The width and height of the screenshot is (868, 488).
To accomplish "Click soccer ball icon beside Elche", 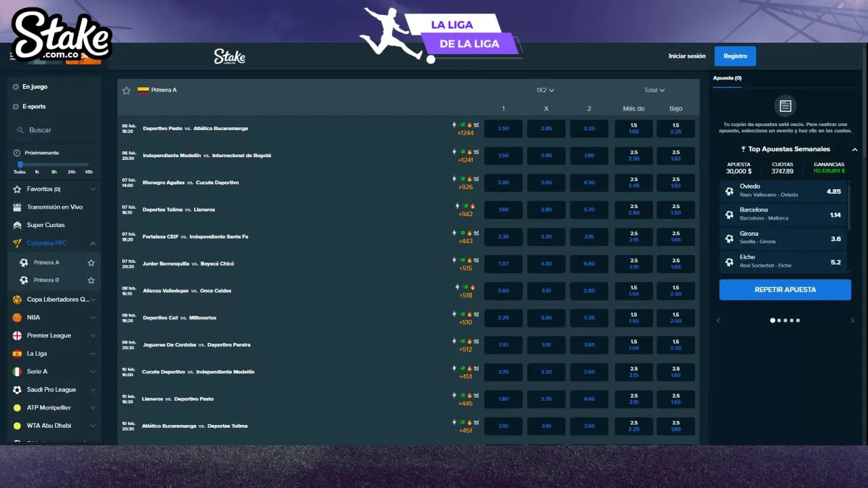I will [730, 262].
